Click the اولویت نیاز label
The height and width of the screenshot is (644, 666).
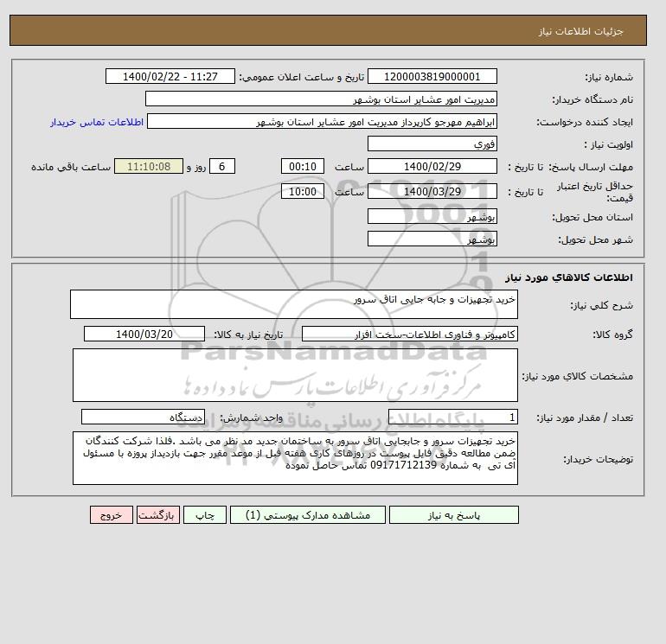point(608,144)
